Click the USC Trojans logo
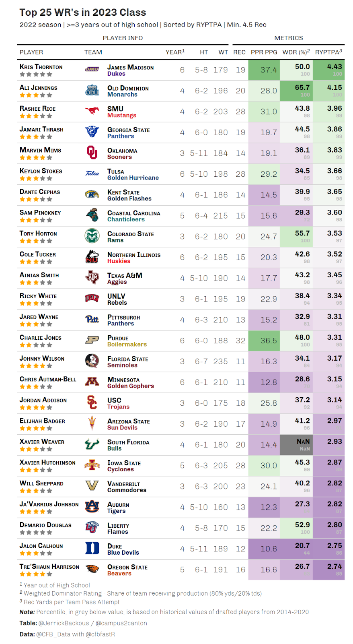The height and width of the screenshot is (644, 353). point(92,402)
